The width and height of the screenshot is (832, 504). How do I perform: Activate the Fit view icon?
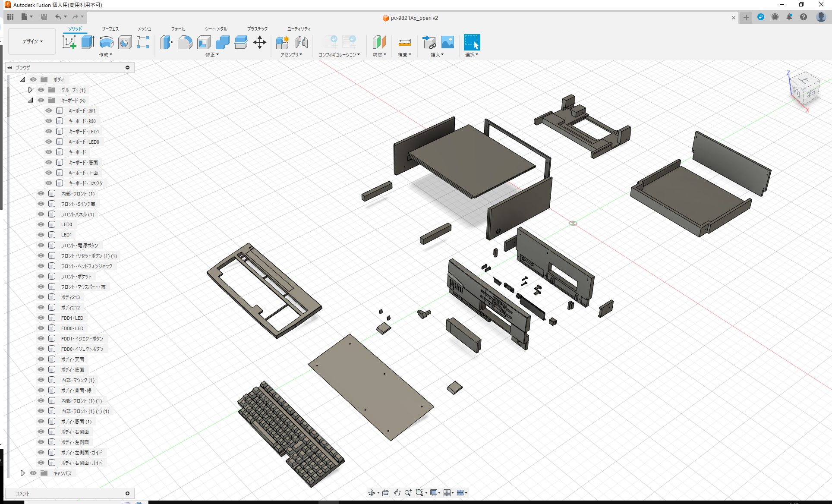[x=419, y=492]
